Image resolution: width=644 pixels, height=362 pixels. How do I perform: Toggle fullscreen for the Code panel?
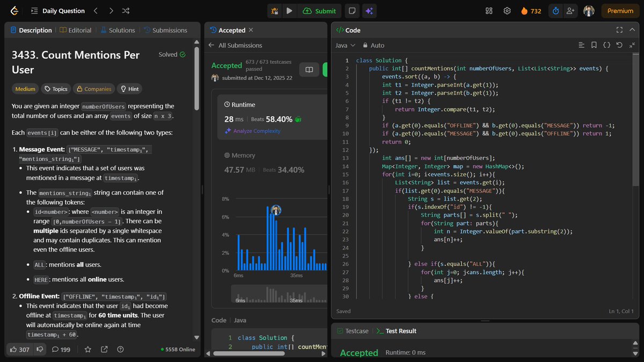[x=619, y=30]
